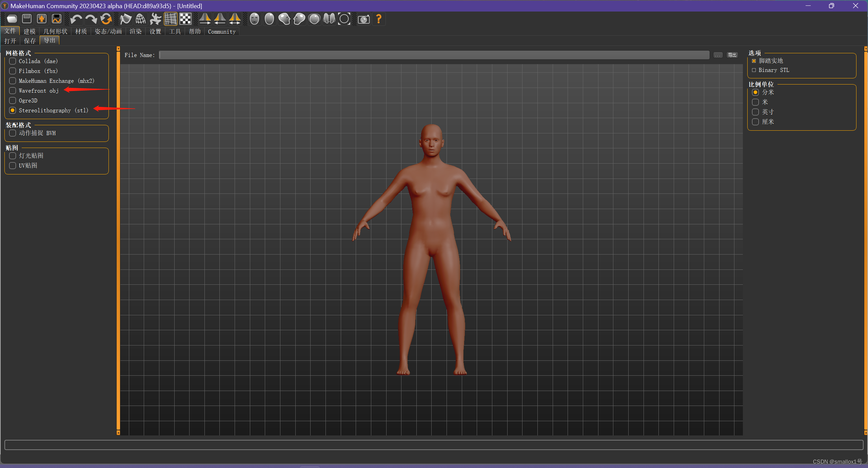This screenshot has width=868, height=468.
Task: Click the Save floppy disk toolbar icon
Action: point(27,19)
